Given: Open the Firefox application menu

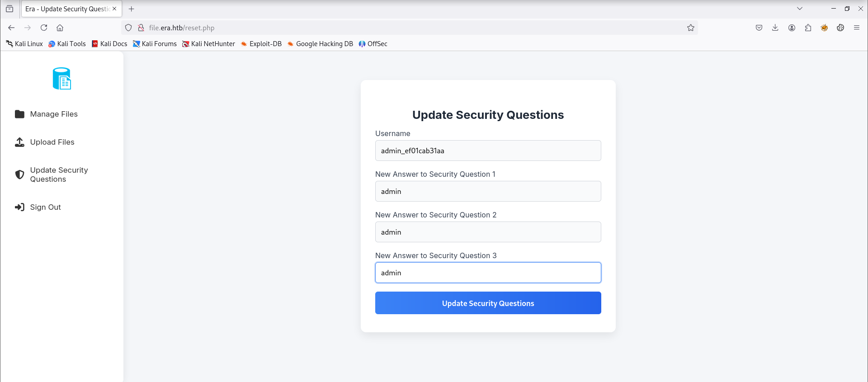Looking at the screenshot, I should (856, 28).
